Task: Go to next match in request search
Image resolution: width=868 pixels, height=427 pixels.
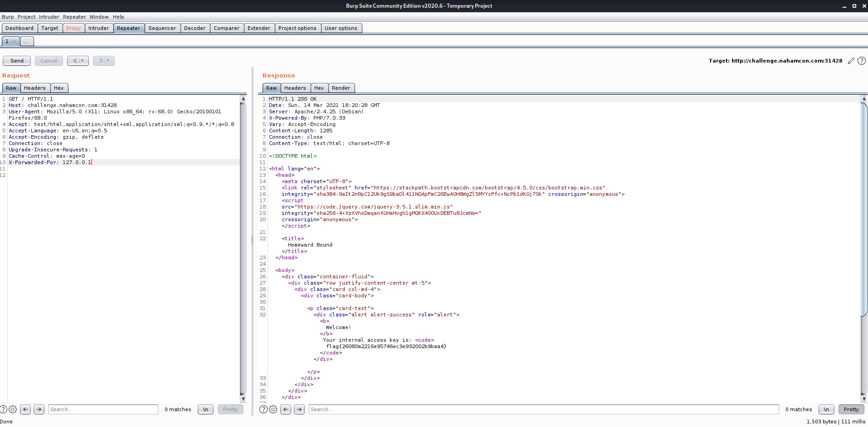Action: coord(39,409)
